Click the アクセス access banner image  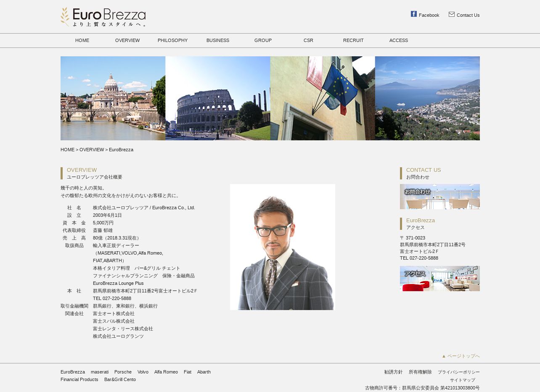(x=440, y=279)
